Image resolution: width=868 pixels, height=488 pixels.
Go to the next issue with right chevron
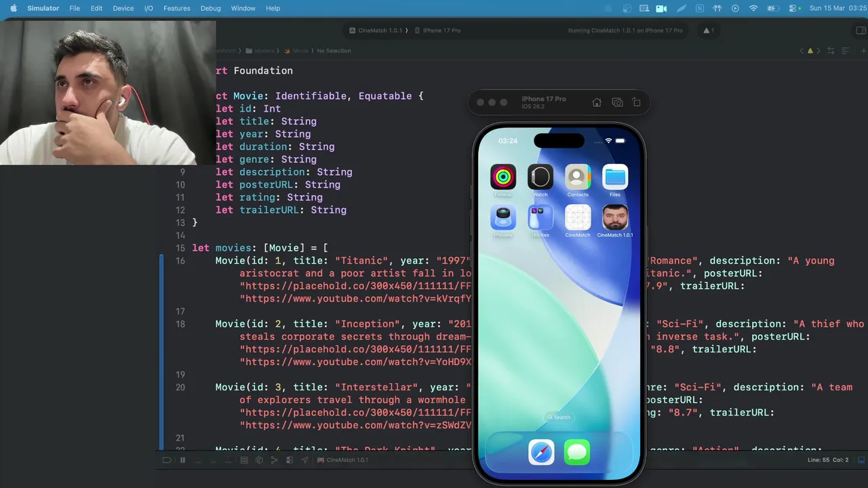[x=818, y=51]
